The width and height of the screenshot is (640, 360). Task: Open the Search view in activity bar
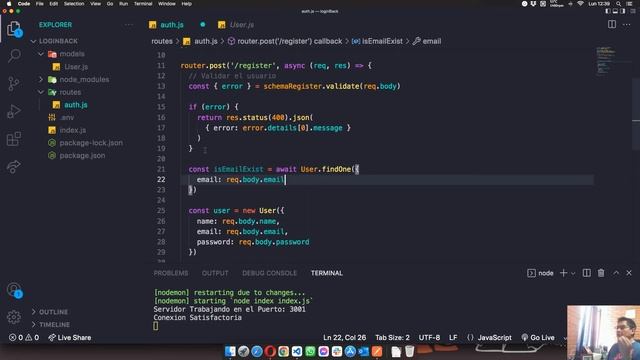click(14, 55)
